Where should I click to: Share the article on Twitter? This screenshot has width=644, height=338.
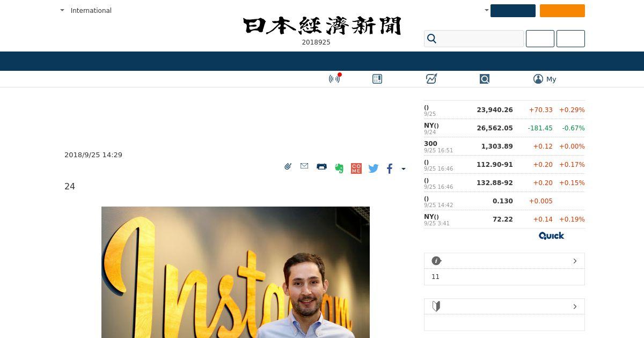(x=374, y=168)
